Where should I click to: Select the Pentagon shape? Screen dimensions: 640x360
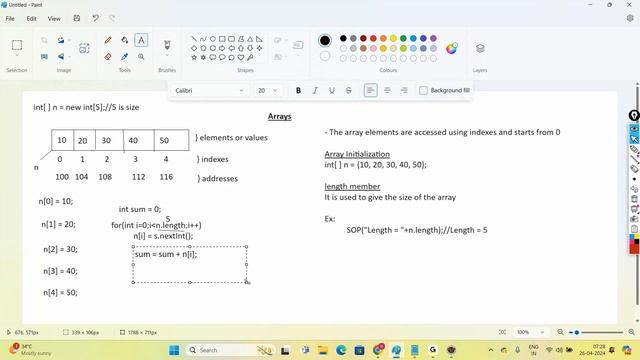click(x=203, y=48)
